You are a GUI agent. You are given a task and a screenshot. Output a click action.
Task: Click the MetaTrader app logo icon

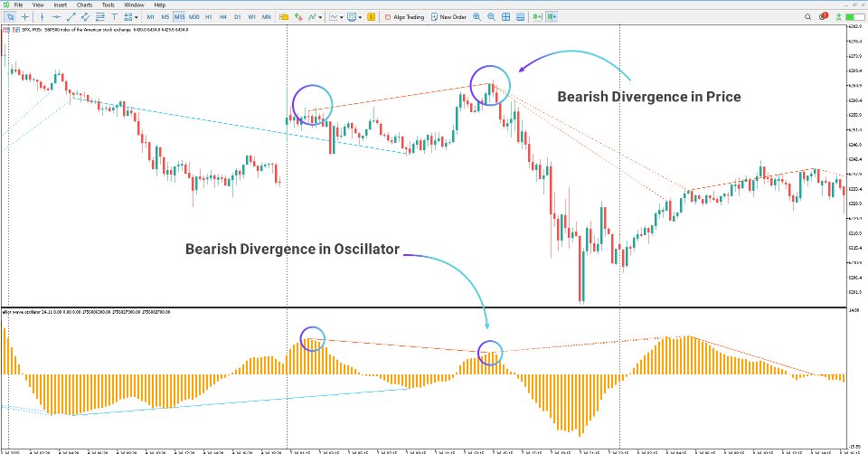[5, 5]
